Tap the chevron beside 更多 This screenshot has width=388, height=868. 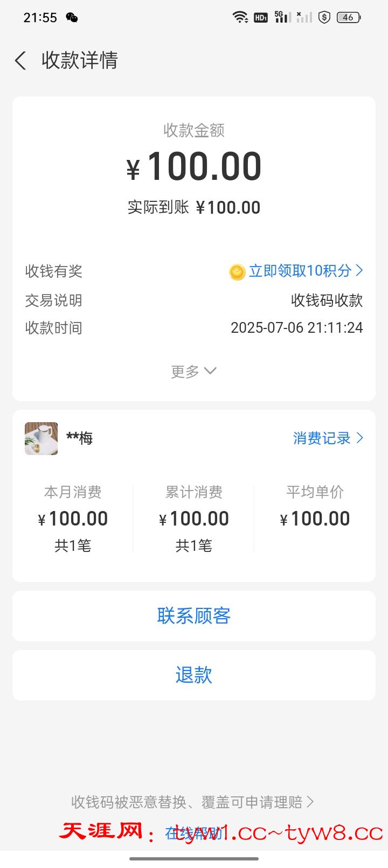pos(210,370)
